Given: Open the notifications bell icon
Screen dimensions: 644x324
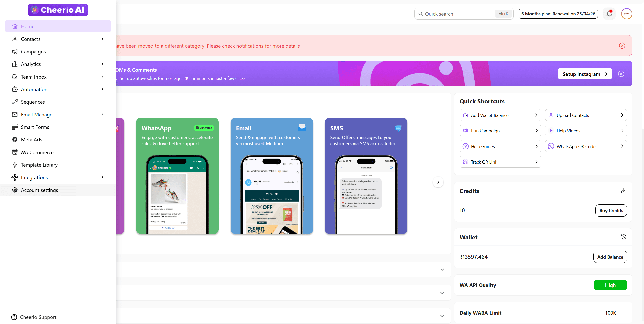Looking at the screenshot, I should (609, 14).
